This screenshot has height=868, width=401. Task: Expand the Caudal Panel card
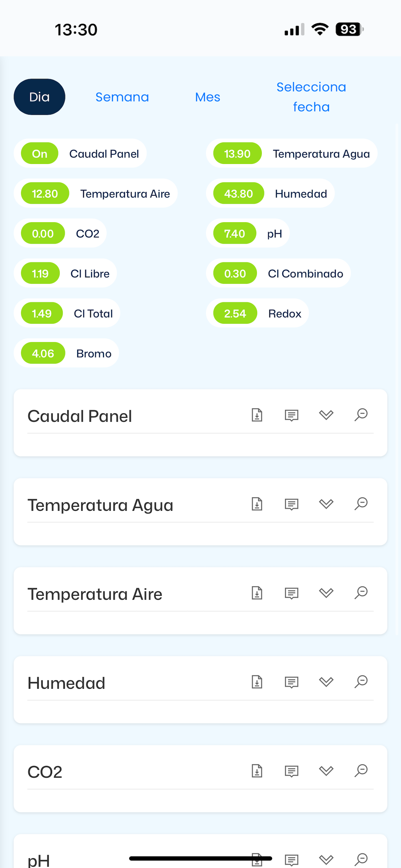pos(326,415)
